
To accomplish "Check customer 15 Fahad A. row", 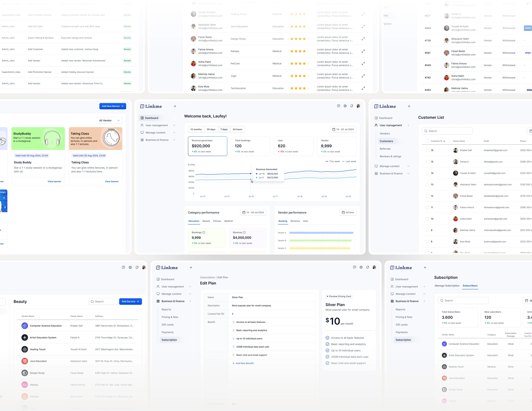I will (x=427, y=162).
